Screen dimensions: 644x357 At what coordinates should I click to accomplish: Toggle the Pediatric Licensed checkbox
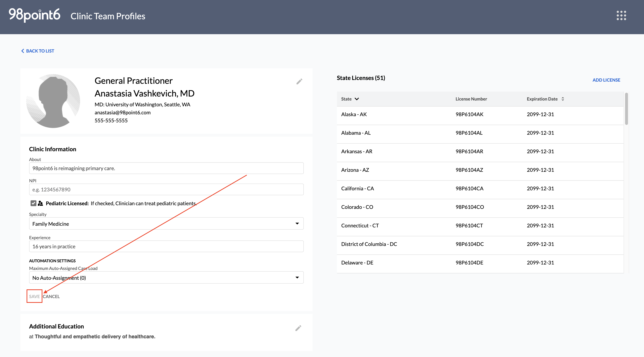click(x=33, y=203)
